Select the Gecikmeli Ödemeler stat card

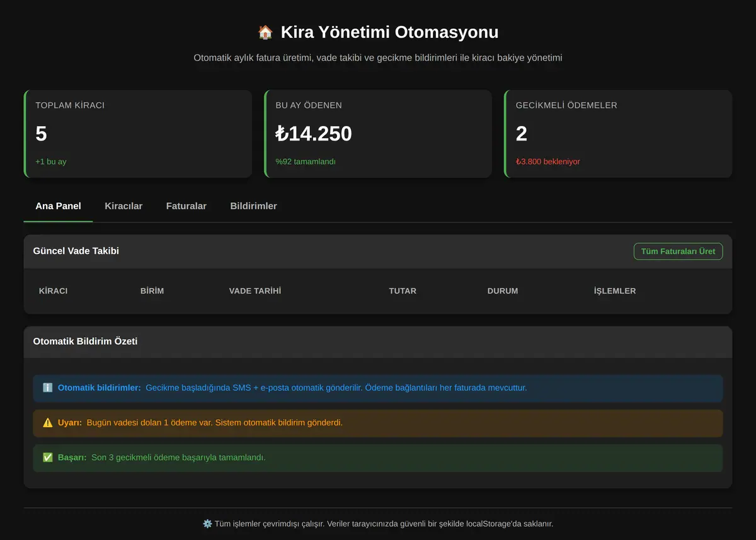pyautogui.click(x=619, y=134)
